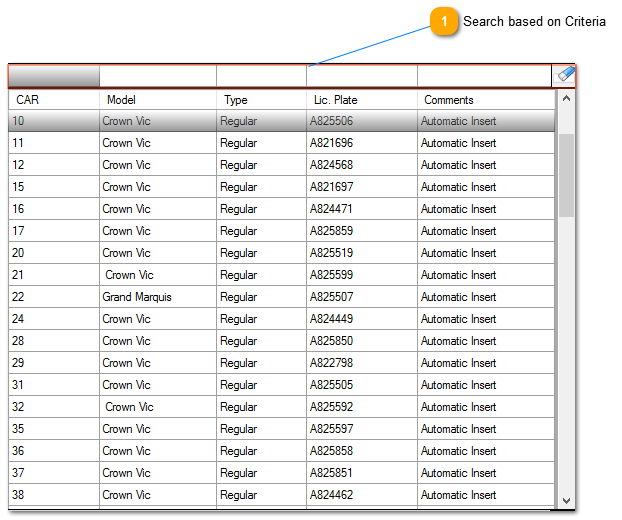The image size is (622, 520).
Task: Click the scrollbar down arrow
Action: click(x=567, y=500)
